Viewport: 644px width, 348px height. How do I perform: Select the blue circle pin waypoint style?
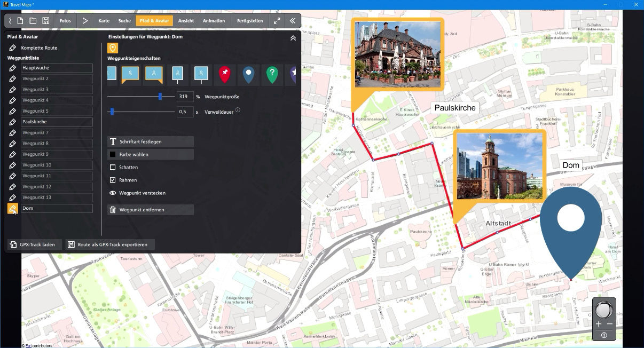coord(248,75)
